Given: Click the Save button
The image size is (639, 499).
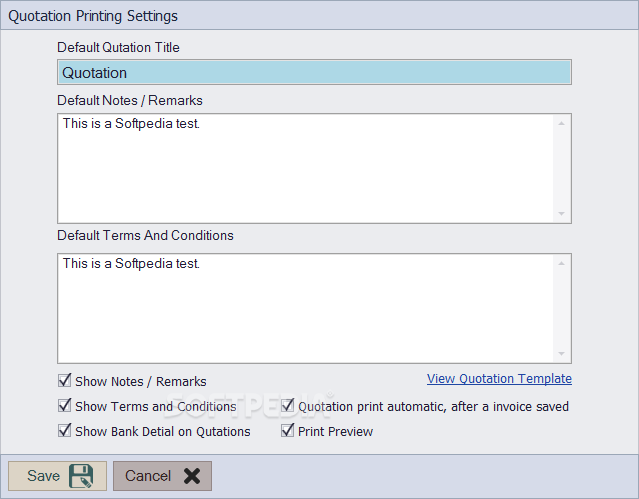Looking at the screenshot, I should (x=57, y=476).
